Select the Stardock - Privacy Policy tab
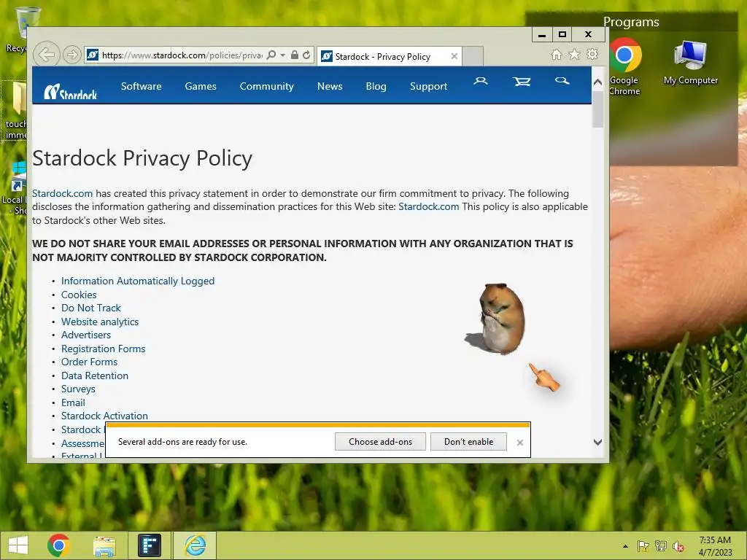The width and height of the screenshot is (747, 560). click(390, 56)
